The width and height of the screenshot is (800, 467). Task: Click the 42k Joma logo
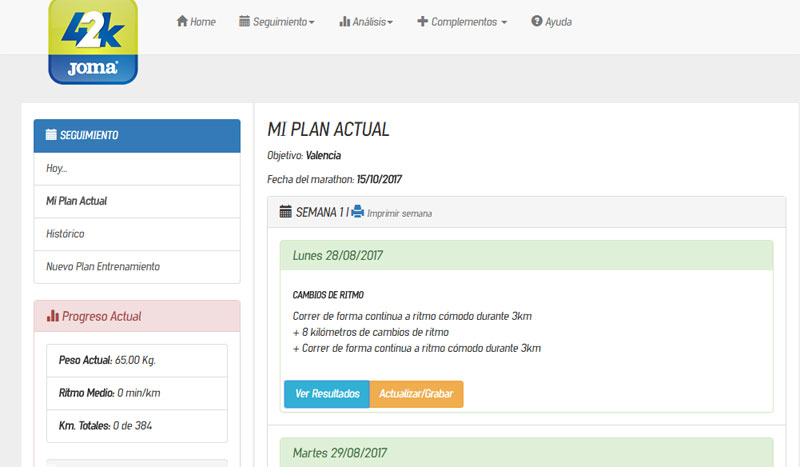(x=92, y=41)
